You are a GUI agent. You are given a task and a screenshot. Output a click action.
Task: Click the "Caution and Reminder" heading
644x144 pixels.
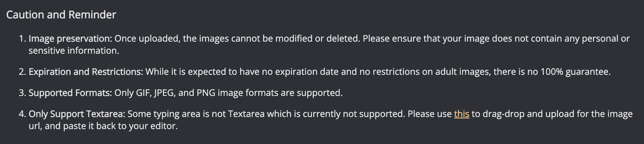pyautogui.click(x=61, y=15)
